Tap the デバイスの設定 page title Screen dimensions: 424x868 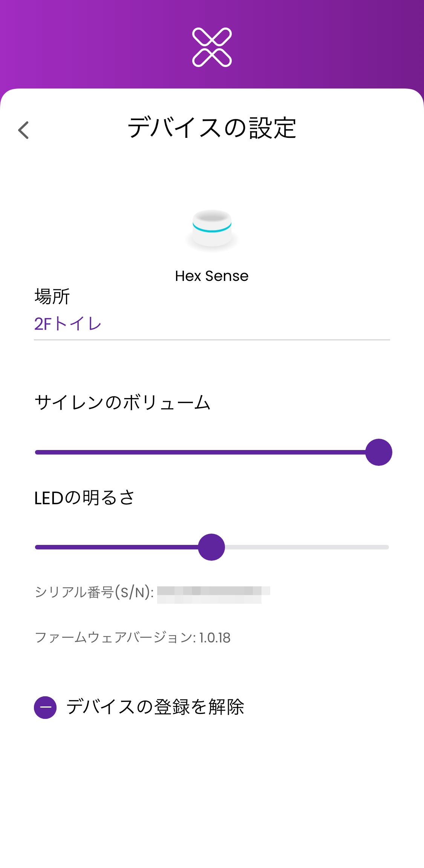pyautogui.click(x=212, y=128)
